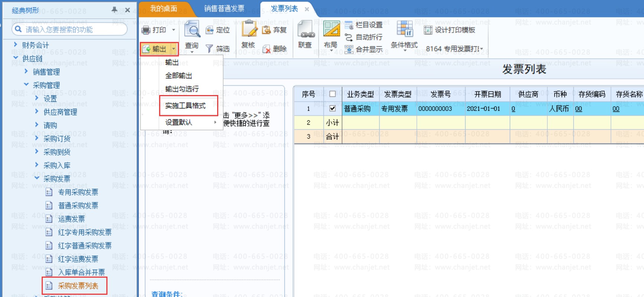Screen dimensions: 644x297
Task: Uncheck the row 1 invoice checkbox
Action: point(333,108)
